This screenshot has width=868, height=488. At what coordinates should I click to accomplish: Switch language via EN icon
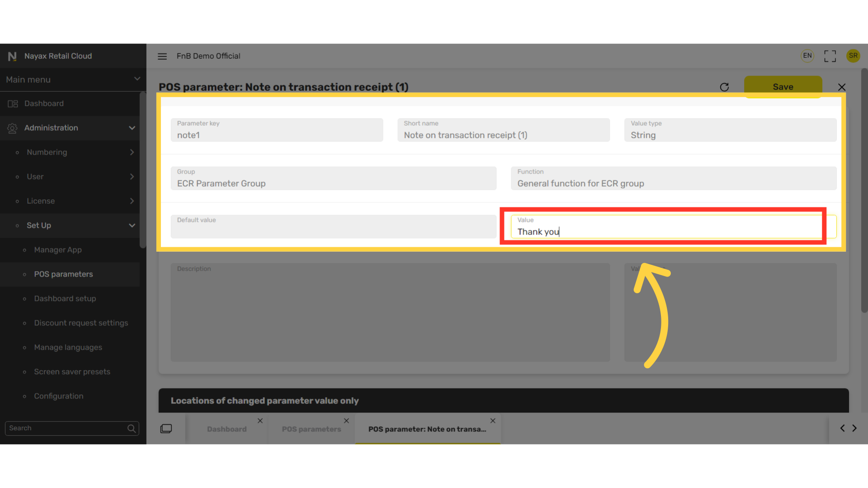(807, 56)
